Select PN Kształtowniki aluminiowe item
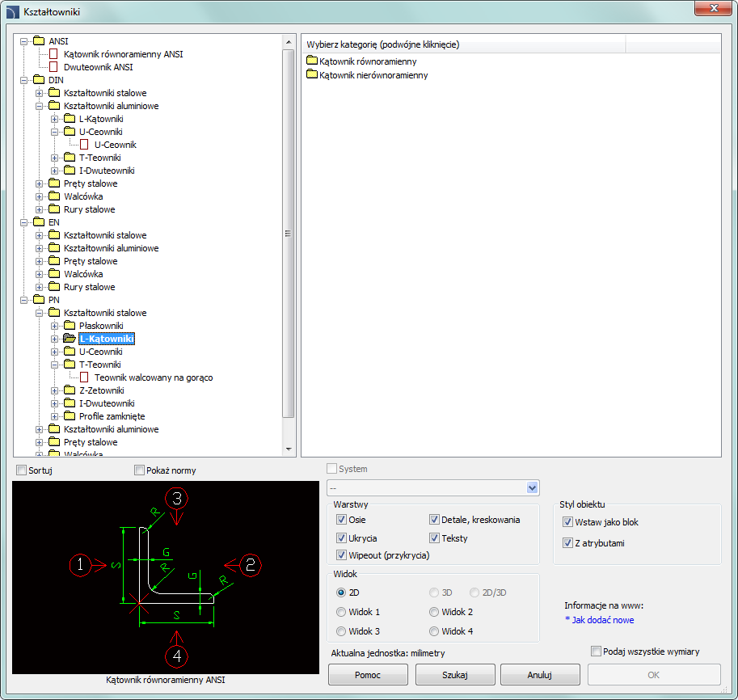Image resolution: width=738 pixels, height=700 pixels. point(111,429)
